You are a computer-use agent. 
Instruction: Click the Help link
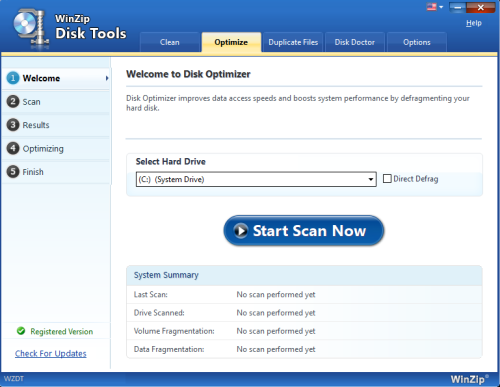pyautogui.click(x=474, y=23)
